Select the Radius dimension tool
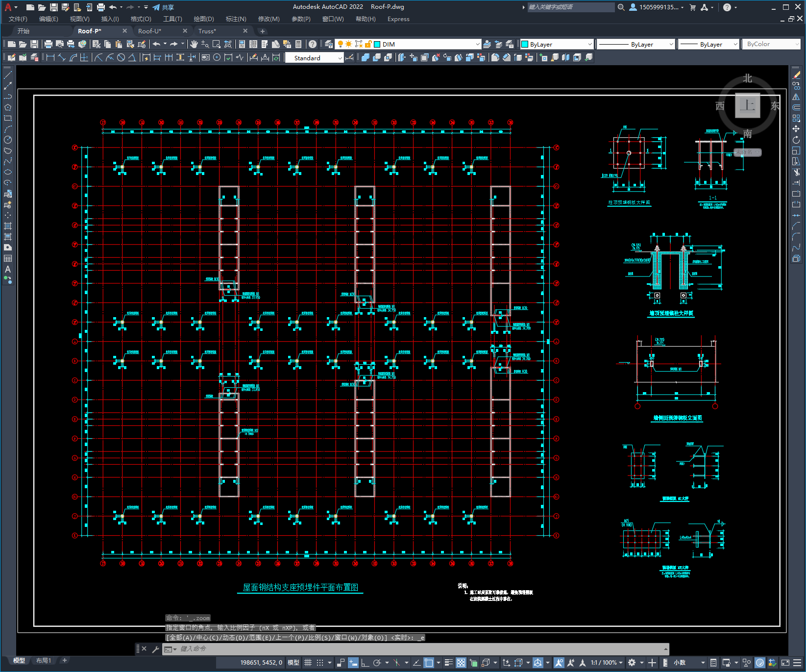The image size is (806, 672). coord(98,57)
